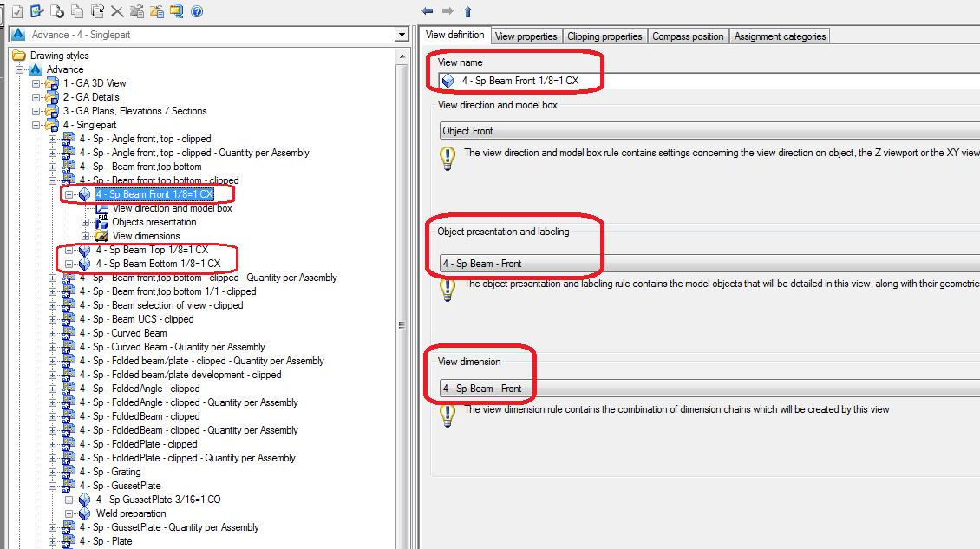Click the yellow folder paste toolbar icon
The image size is (980, 549).
[x=157, y=11]
